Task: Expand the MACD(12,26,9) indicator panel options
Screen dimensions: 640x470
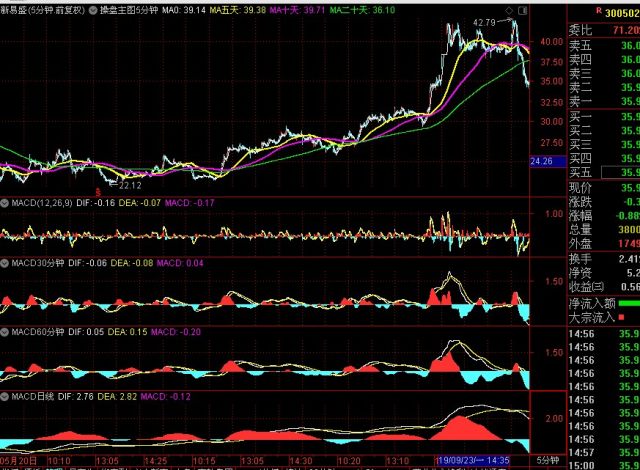Action: [x=5, y=202]
